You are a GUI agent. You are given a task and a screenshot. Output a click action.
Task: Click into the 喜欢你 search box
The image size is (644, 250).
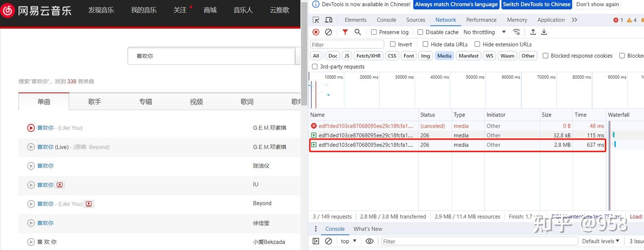tap(212, 56)
